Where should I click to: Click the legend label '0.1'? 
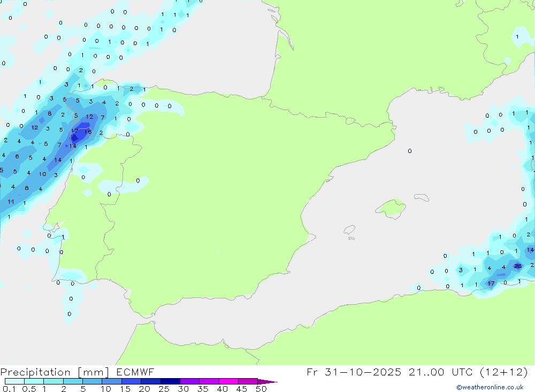tap(9, 389)
